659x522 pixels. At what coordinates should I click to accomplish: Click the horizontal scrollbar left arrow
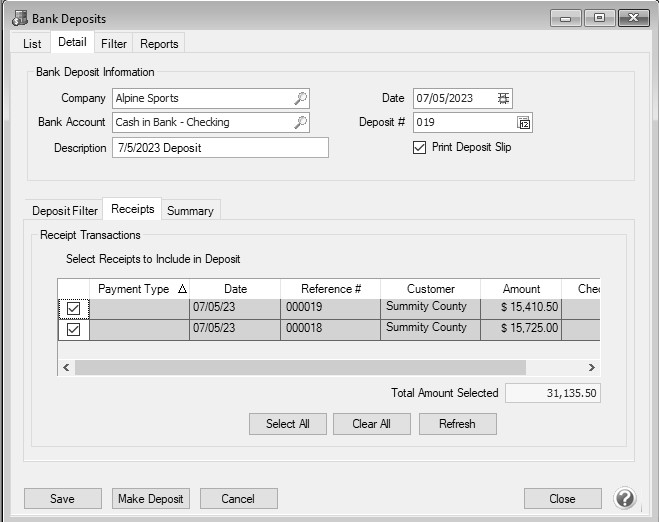click(x=67, y=368)
